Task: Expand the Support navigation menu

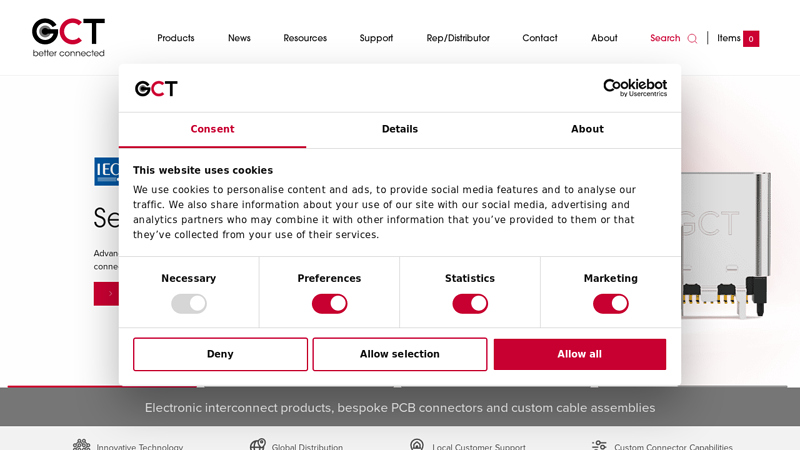Action: [x=376, y=38]
